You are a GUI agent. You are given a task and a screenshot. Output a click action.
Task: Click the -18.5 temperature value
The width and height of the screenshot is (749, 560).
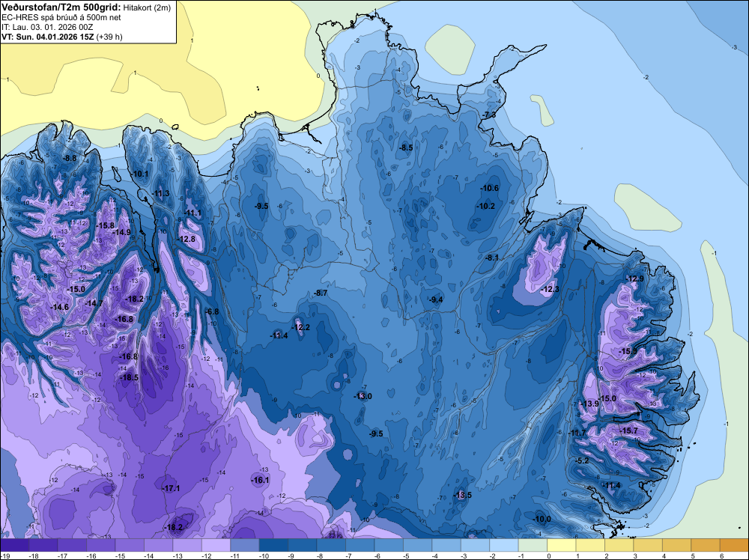(x=129, y=377)
